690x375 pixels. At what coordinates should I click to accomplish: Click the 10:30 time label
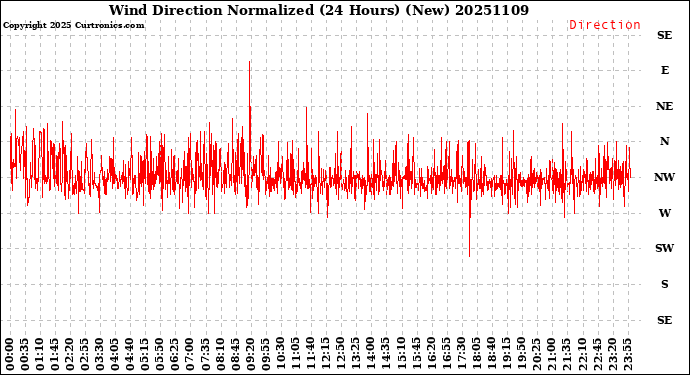pyautogui.click(x=280, y=354)
